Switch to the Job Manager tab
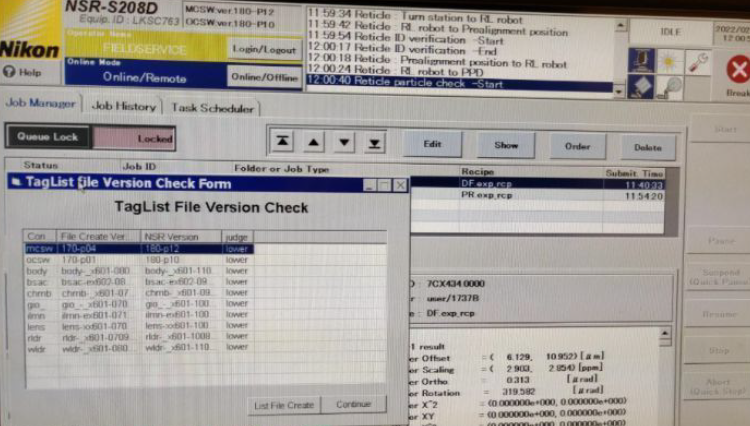The height and width of the screenshot is (426, 750). [41, 103]
